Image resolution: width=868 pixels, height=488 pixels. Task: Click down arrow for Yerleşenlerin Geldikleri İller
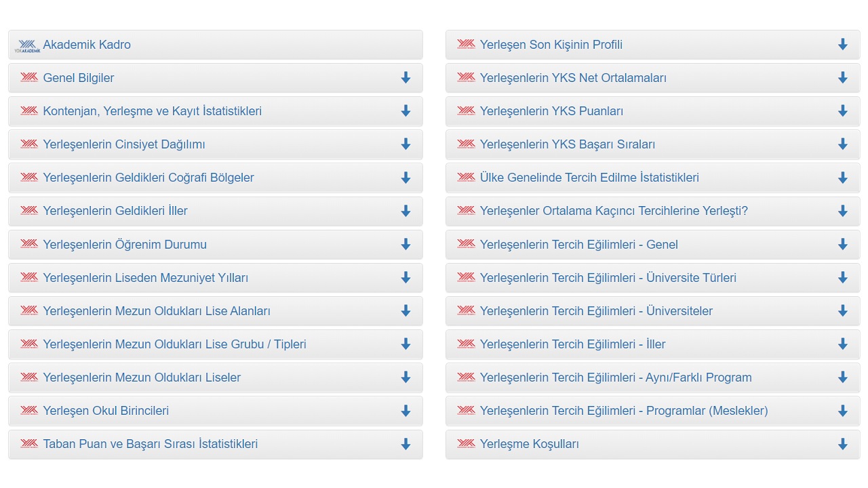click(406, 211)
